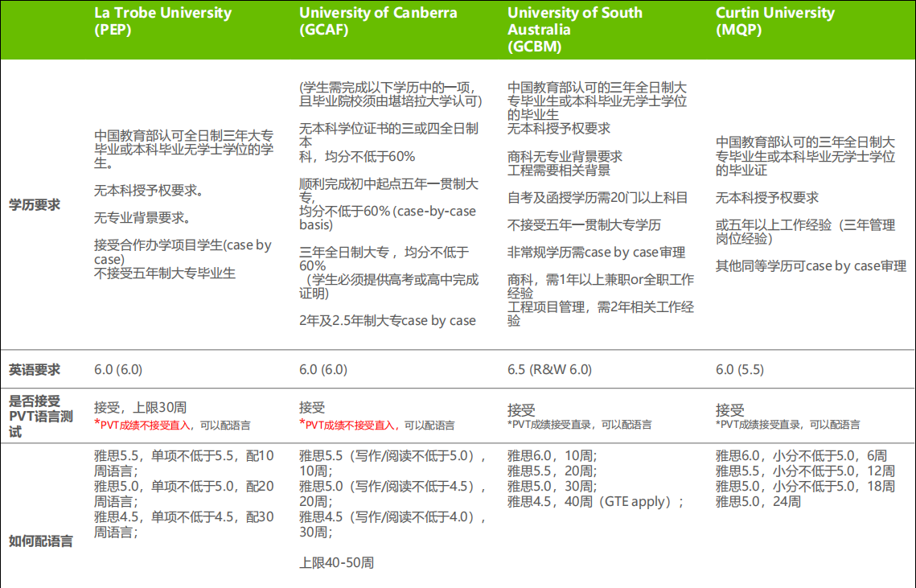
Task: Click the "雅思5.5，20周" line
Action: tap(552, 471)
